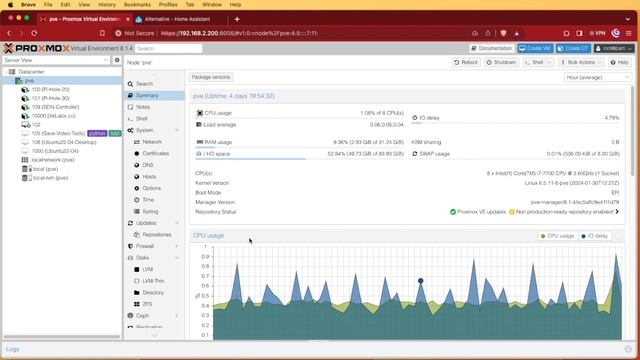Open node Options
This screenshot has height=360, width=640.
coord(151,188)
